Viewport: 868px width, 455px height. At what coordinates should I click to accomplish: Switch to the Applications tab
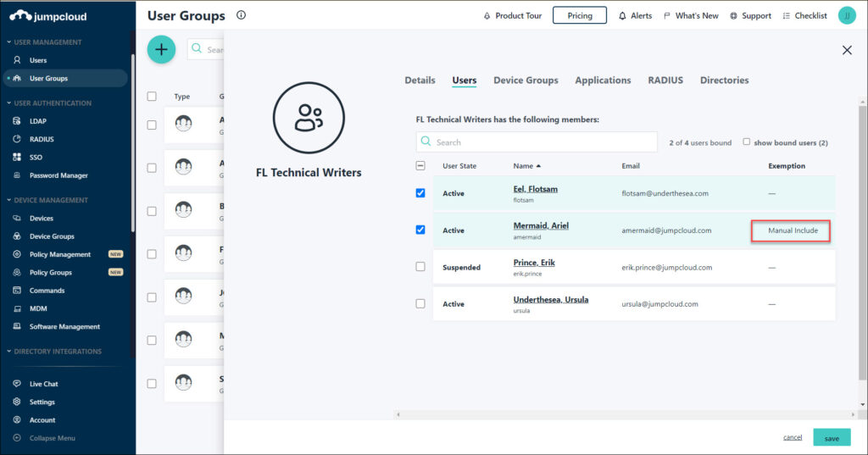tap(603, 80)
